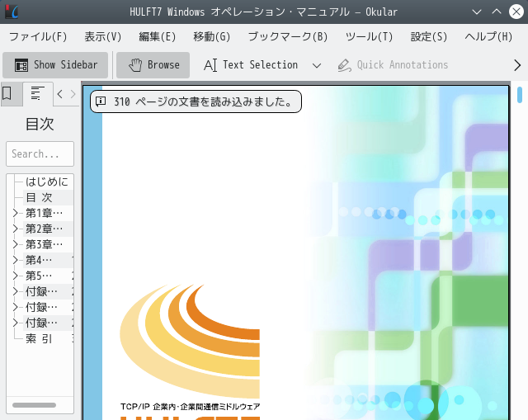Click the Okular app icon in title bar
This screenshot has width=528, height=420.
(12, 12)
